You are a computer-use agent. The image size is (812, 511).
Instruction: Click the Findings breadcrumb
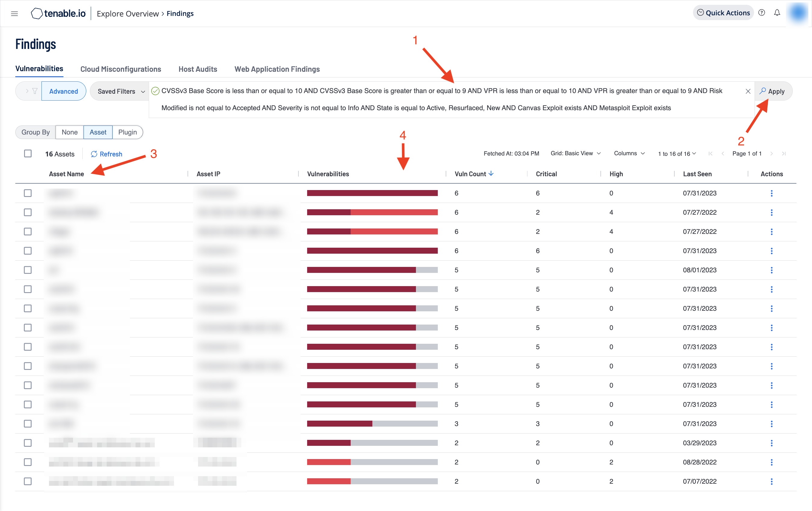180,14
